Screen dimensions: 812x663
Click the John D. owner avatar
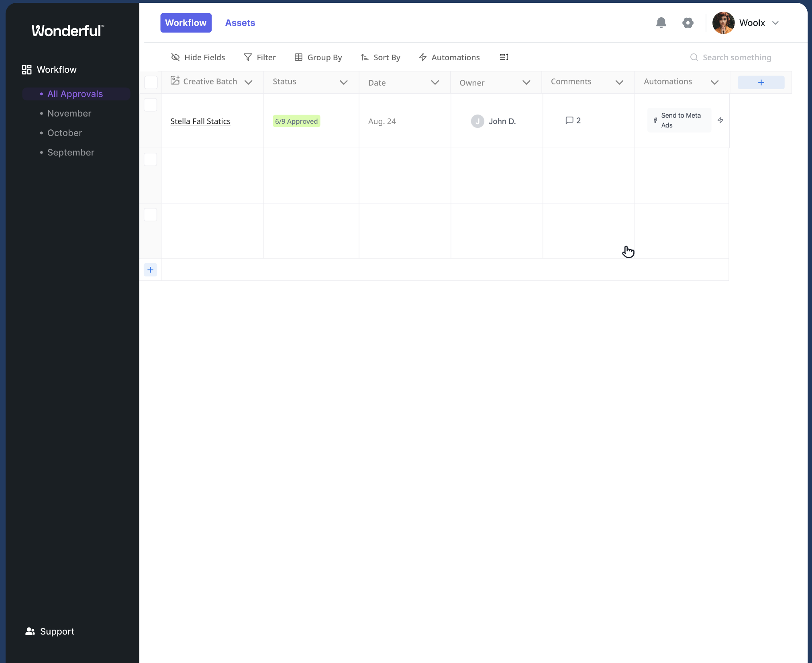click(x=477, y=121)
